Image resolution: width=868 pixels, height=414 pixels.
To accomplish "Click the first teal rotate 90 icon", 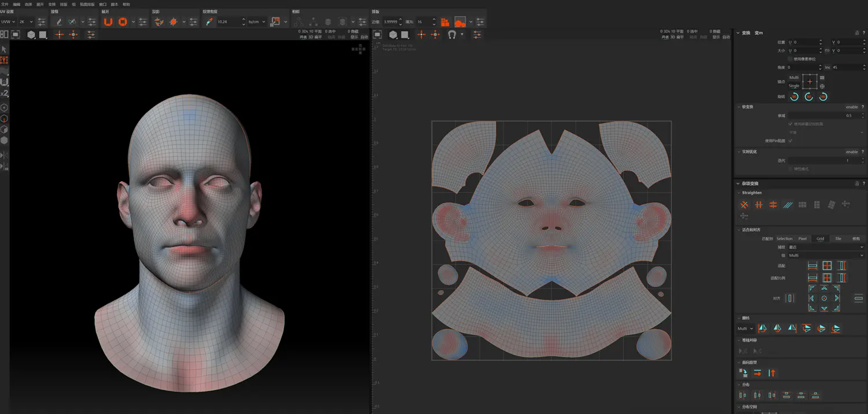I will coord(795,97).
